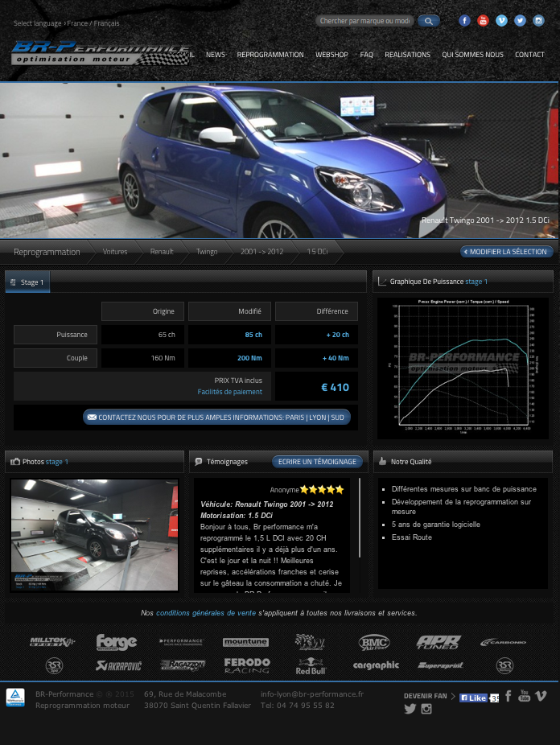Screen dimensions: 560x745
Task: Open the NEWS menu item
Action: click(x=215, y=55)
